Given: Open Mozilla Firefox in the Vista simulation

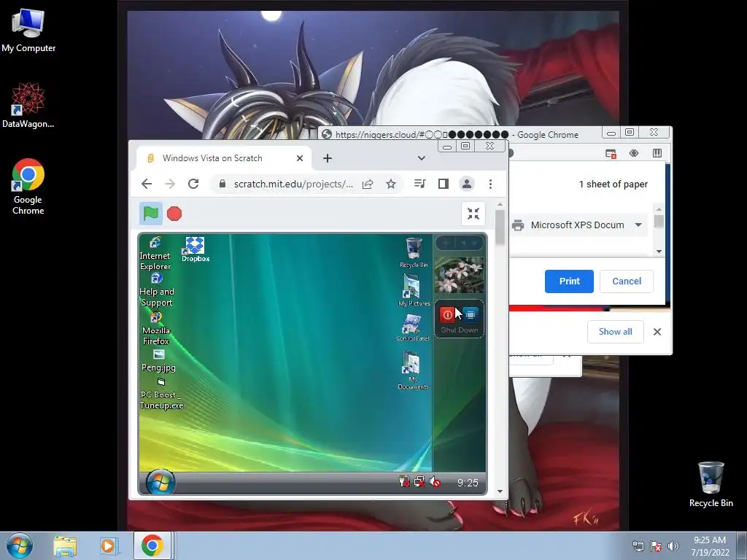Looking at the screenshot, I should [x=156, y=329].
